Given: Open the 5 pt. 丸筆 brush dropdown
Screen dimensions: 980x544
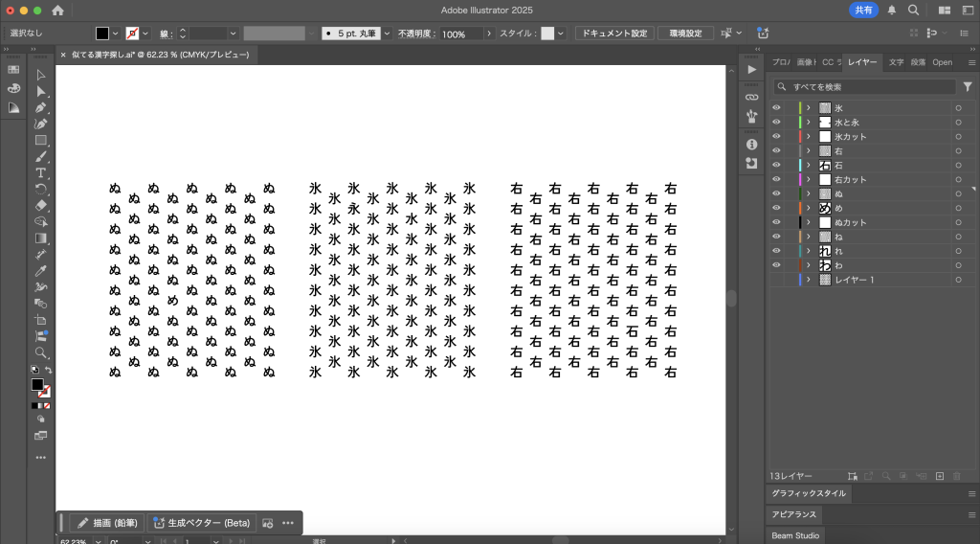Looking at the screenshot, I should pyautogui.click(x=387, y=34).
